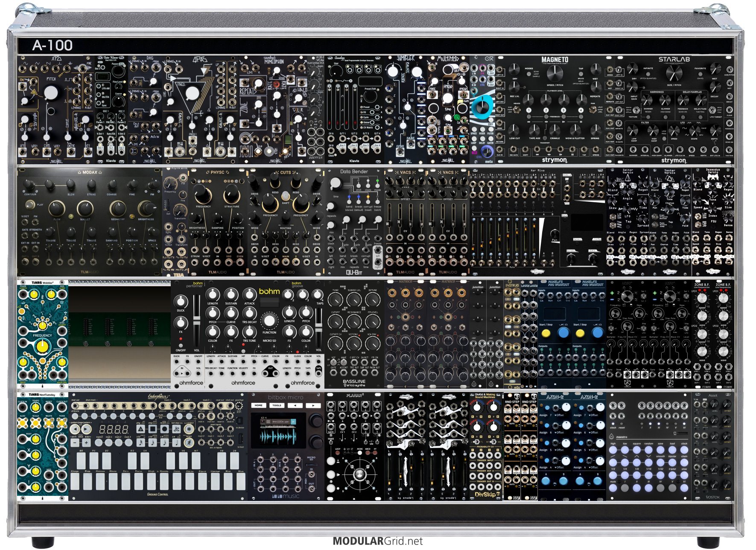This screenshot has width=756, height=550.
Task: Click the TEMPO knob on NextTuesday
Action: coord(36,407)
